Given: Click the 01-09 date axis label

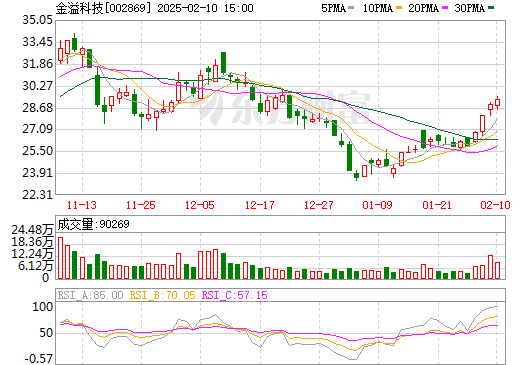Looking at the screenshot, I should pyautogui.click(x=378, y=205).
